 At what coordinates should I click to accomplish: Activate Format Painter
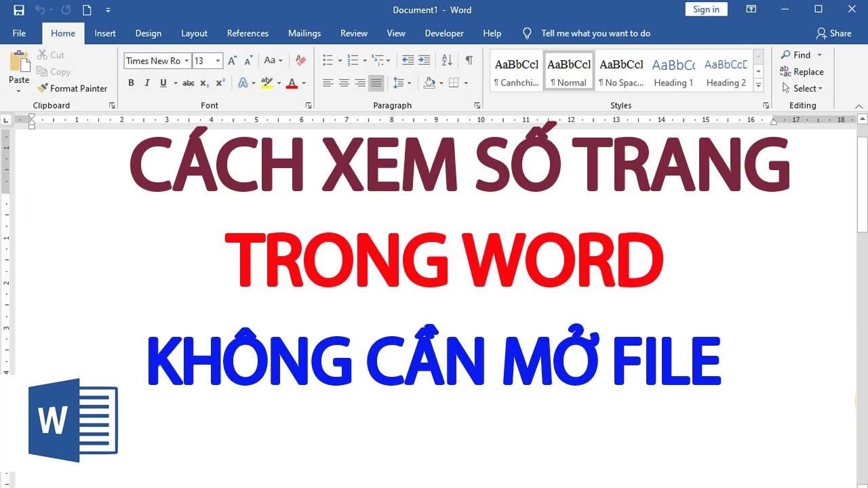tap(72, 88)
